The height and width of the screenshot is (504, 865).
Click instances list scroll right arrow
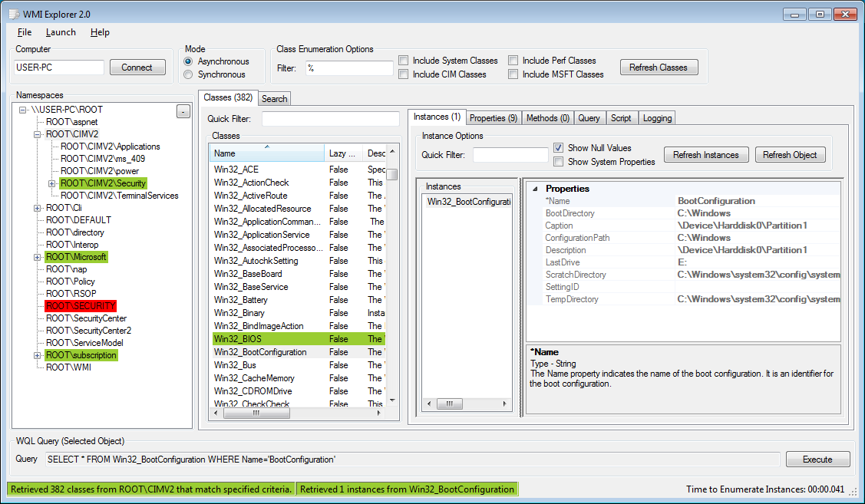[504, 404]
